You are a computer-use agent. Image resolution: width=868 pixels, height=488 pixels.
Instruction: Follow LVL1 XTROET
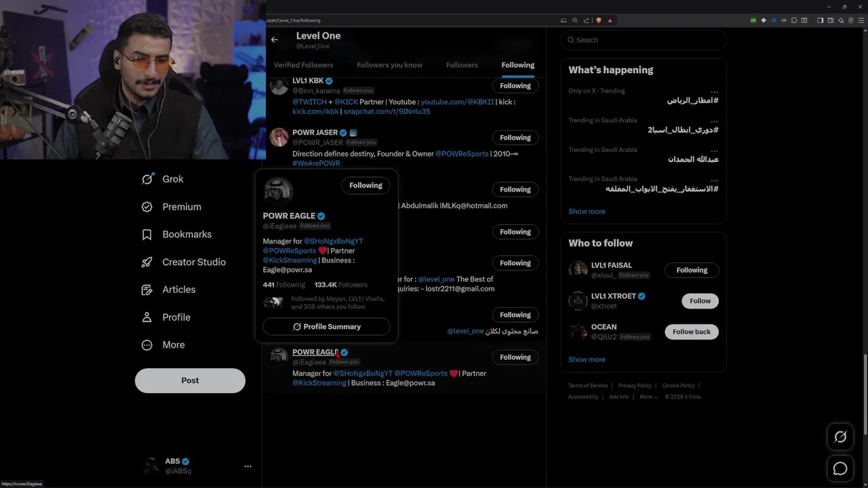coord(700,301)
